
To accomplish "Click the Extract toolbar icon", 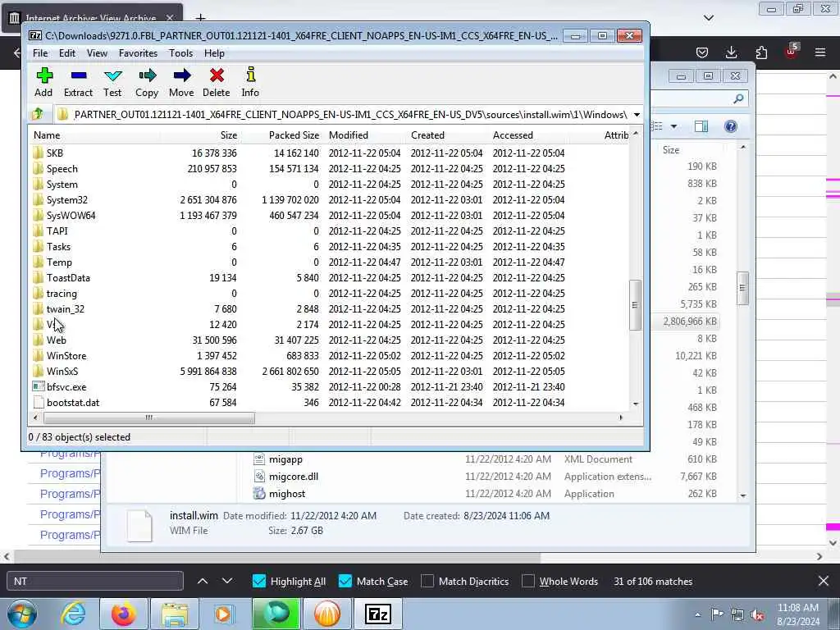I will (78, 82).
